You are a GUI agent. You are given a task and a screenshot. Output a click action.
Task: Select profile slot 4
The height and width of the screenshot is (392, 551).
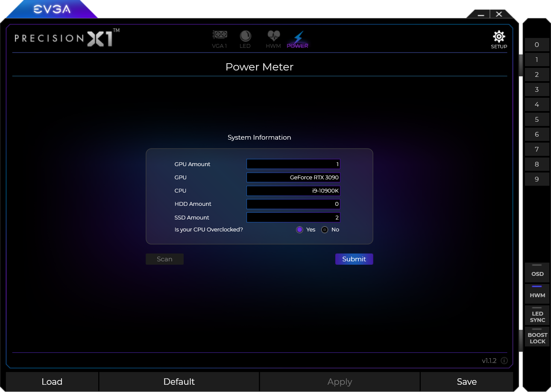click(537, 105)
